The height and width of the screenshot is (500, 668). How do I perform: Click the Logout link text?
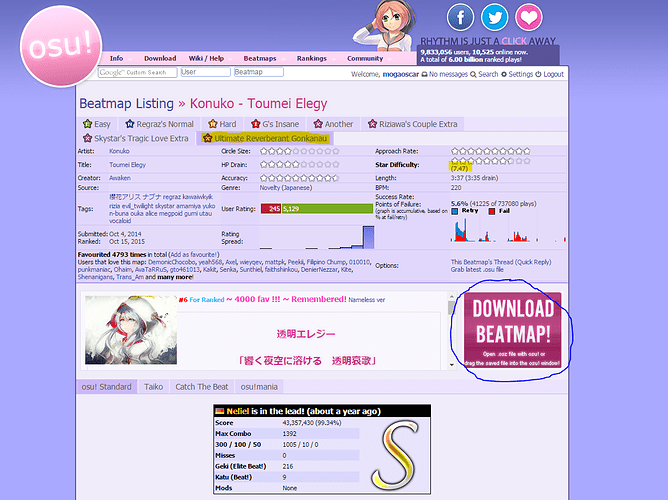point(553,74)
